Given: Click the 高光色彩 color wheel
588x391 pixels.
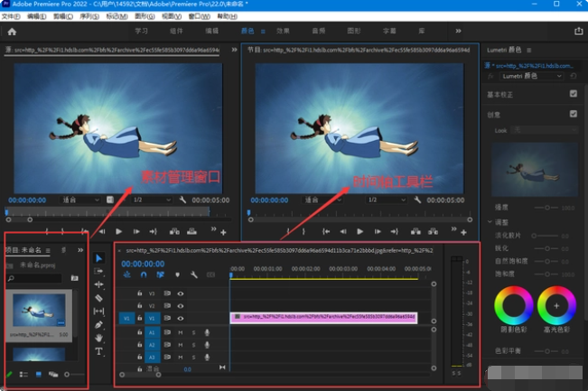Looking at the screenshot, I should pos(556,307).
